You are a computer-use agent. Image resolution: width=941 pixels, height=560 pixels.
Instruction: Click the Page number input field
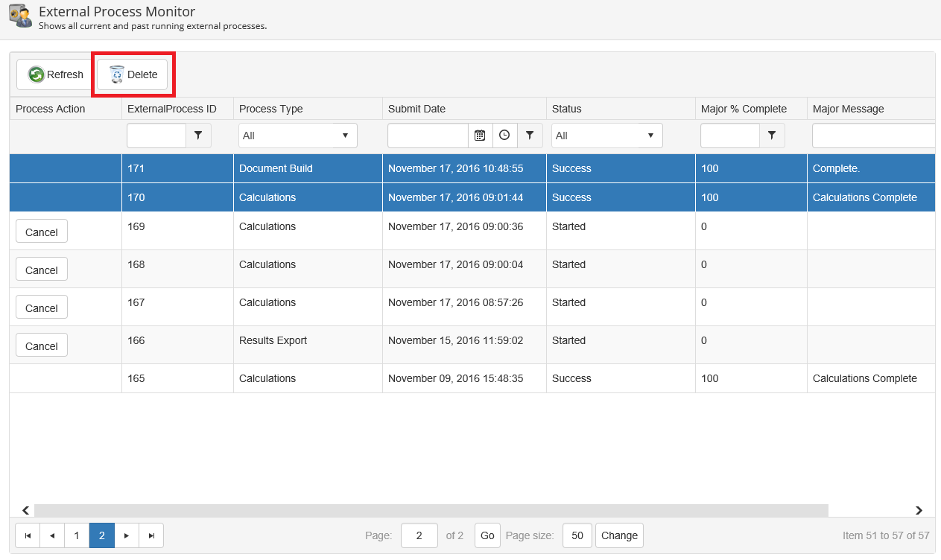pos(419,535)
